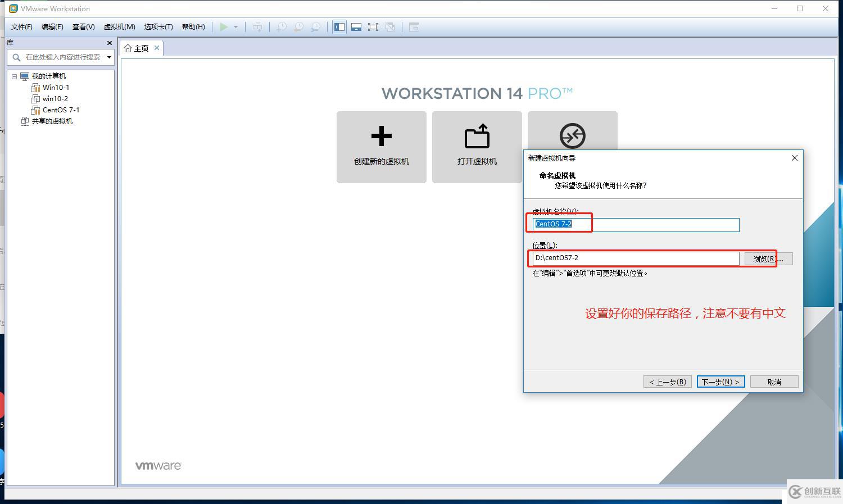This screenshot has width=843, height=504.
Task: Click the 浏览(R) browse button
Action: 768,258
